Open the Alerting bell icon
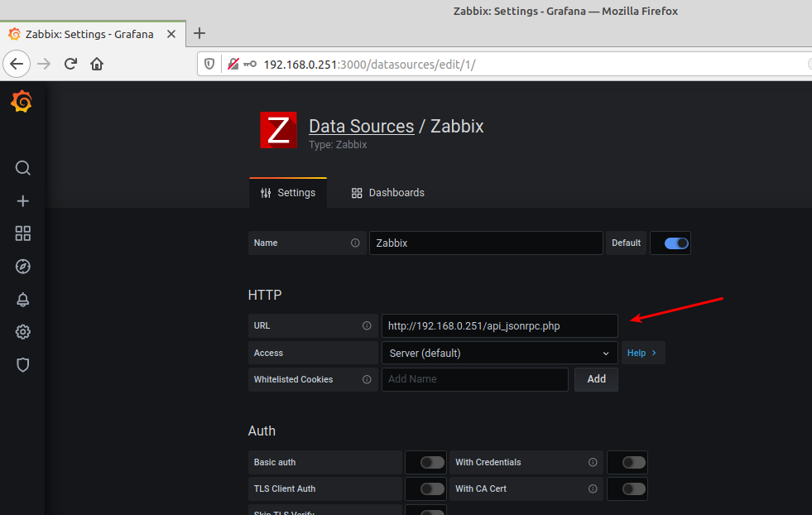 pos(23,300)
